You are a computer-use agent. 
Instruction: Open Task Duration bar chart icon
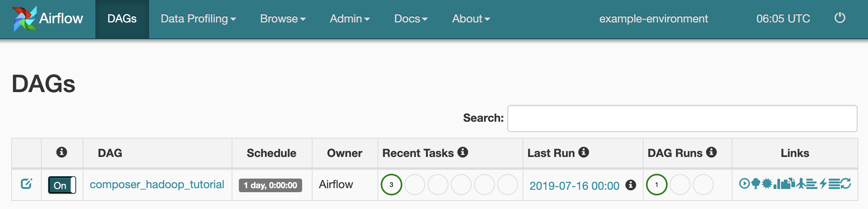pyautogui.click(x=778, y=184)
